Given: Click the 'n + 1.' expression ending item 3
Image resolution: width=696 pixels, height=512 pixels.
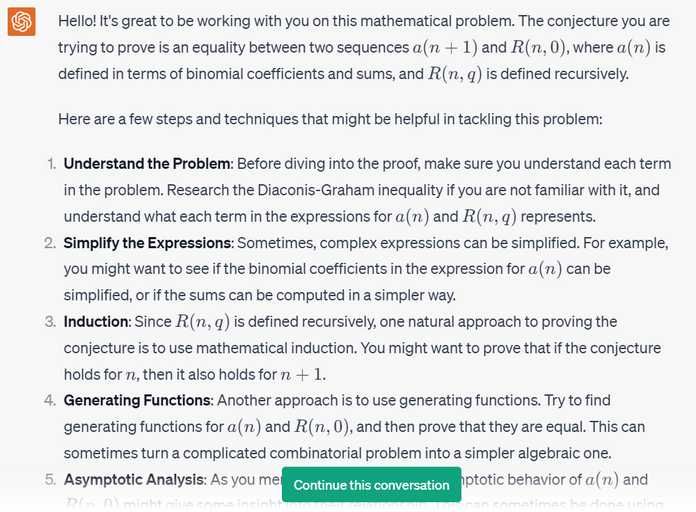Looking at the screenshot, I should [x=303, y=375].
